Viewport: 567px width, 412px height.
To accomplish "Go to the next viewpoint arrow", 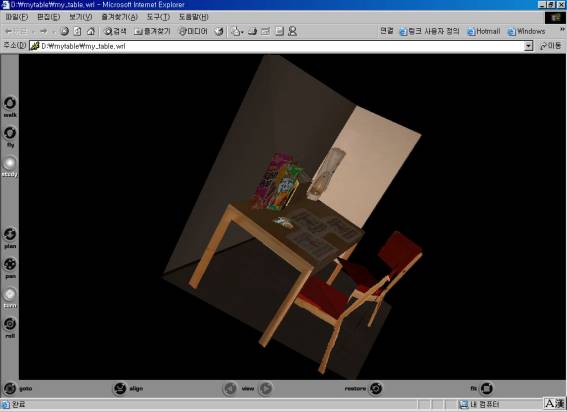I will tap(266, 388).
